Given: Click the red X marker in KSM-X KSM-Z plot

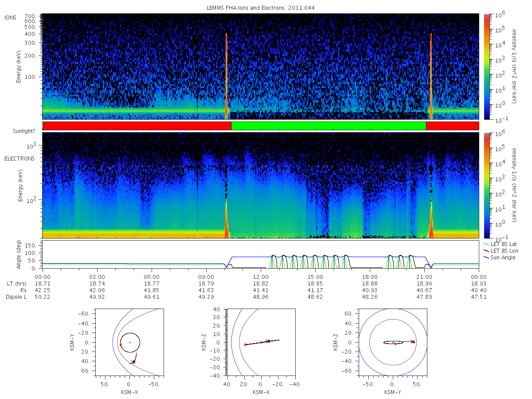Looking at the screenshot, I should pos(267,341).
